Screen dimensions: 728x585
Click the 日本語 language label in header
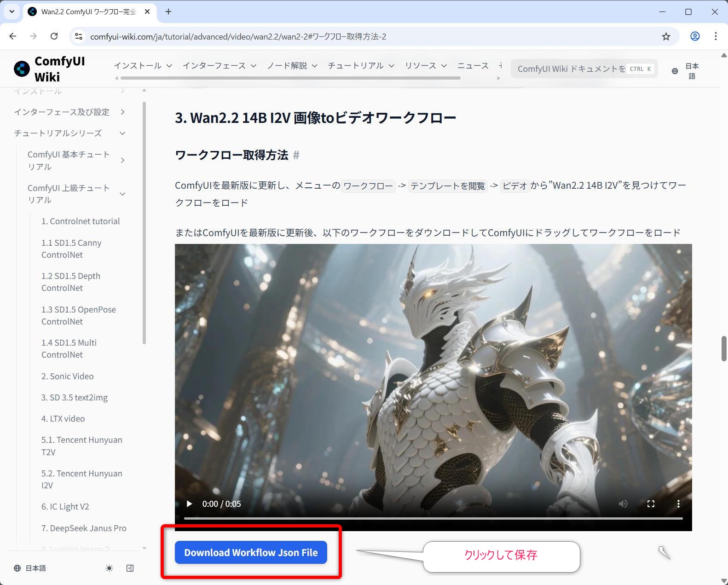692,71
